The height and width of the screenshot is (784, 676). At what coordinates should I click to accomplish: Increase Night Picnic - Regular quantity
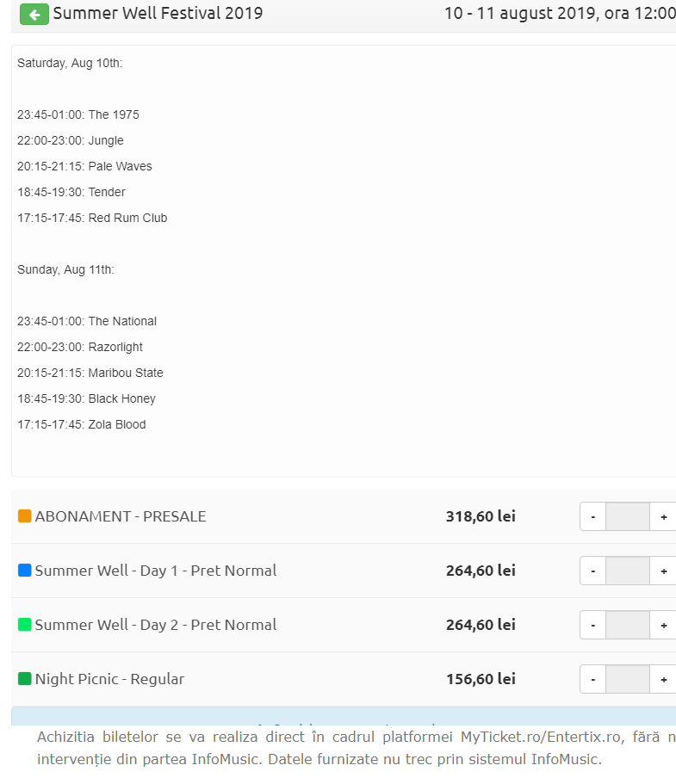[663, 679]
